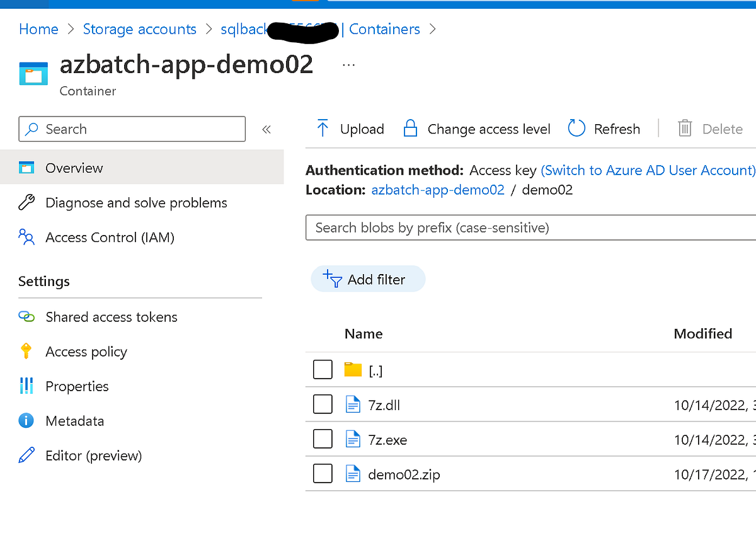Collapse the sidebar using the double chevron
756x533 pixels.
pos(266,129)
